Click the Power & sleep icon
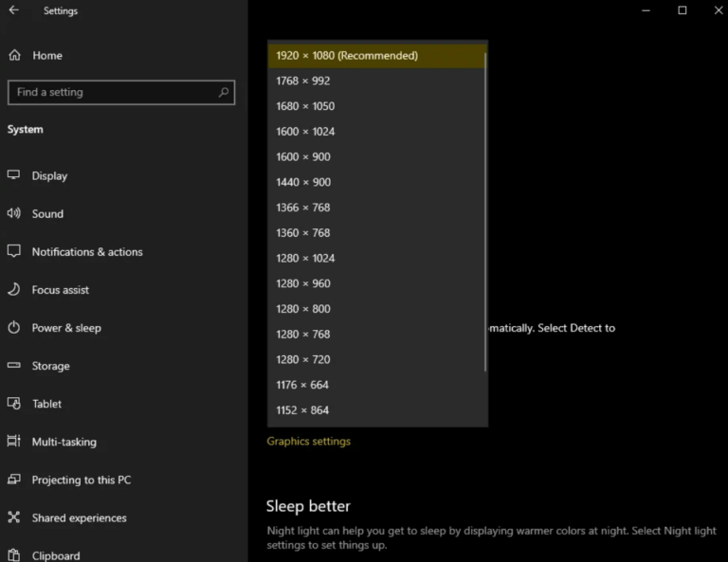The height and width of the screenshot is (562, 728). (14, 327)
